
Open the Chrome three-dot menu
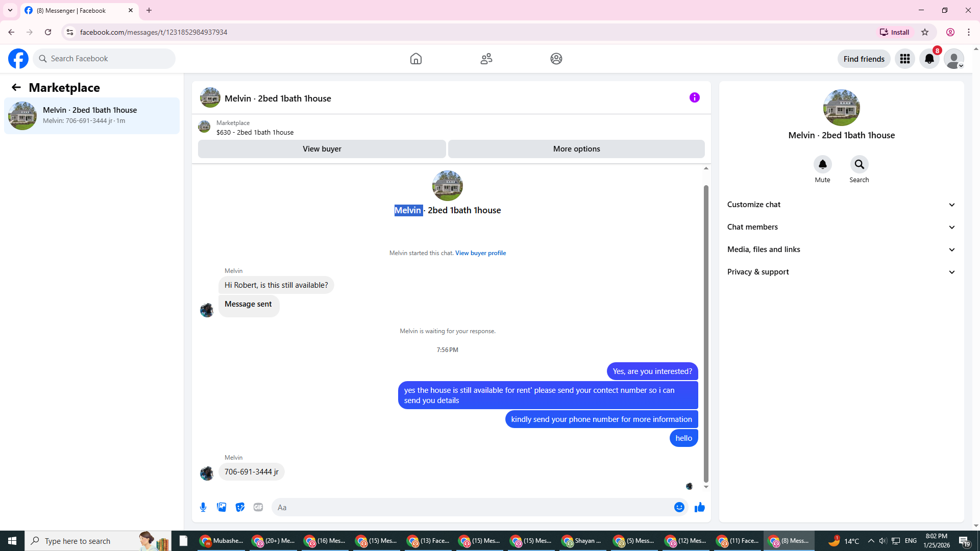[969, 32]
